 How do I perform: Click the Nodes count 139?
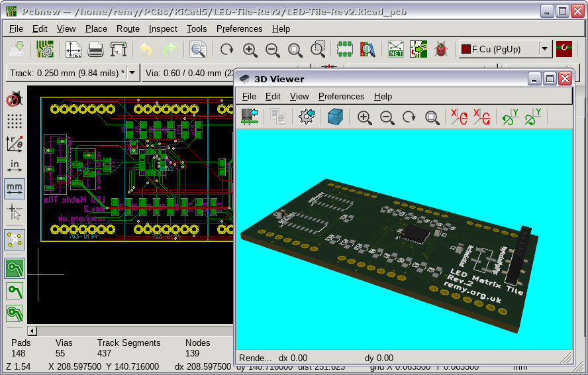(192, 353)
